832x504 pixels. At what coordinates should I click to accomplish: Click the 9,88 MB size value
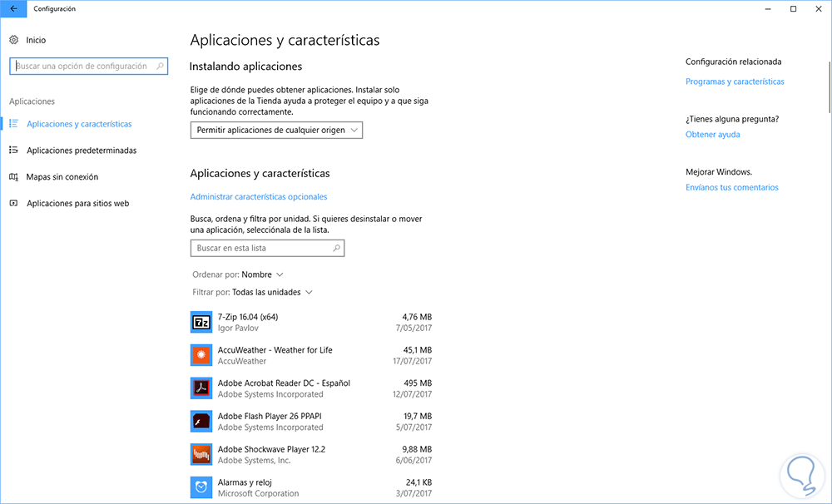[x=417, y=449]
